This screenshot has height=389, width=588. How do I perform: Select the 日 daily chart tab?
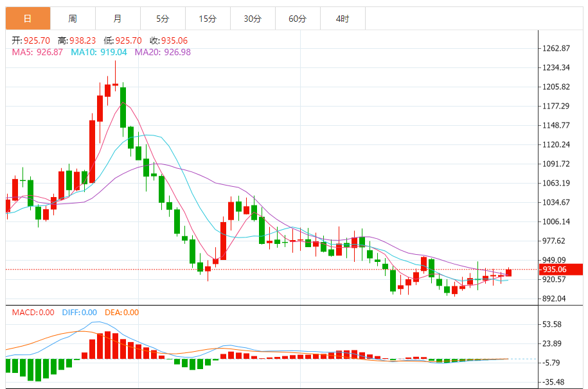click(x=28, y=19)
